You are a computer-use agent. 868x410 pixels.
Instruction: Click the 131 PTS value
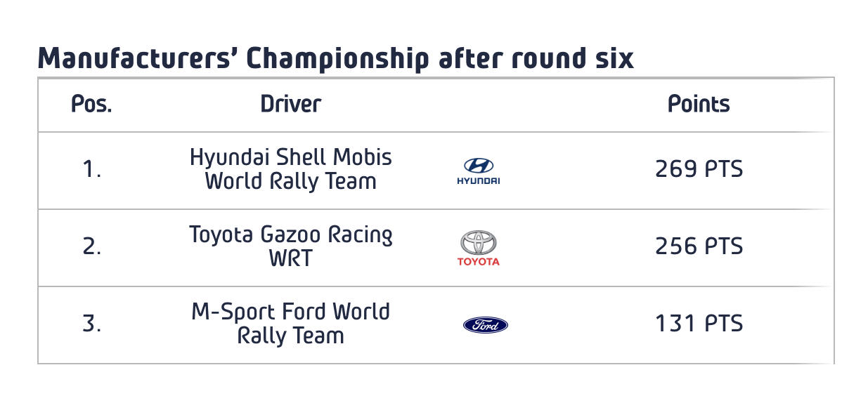699,324
